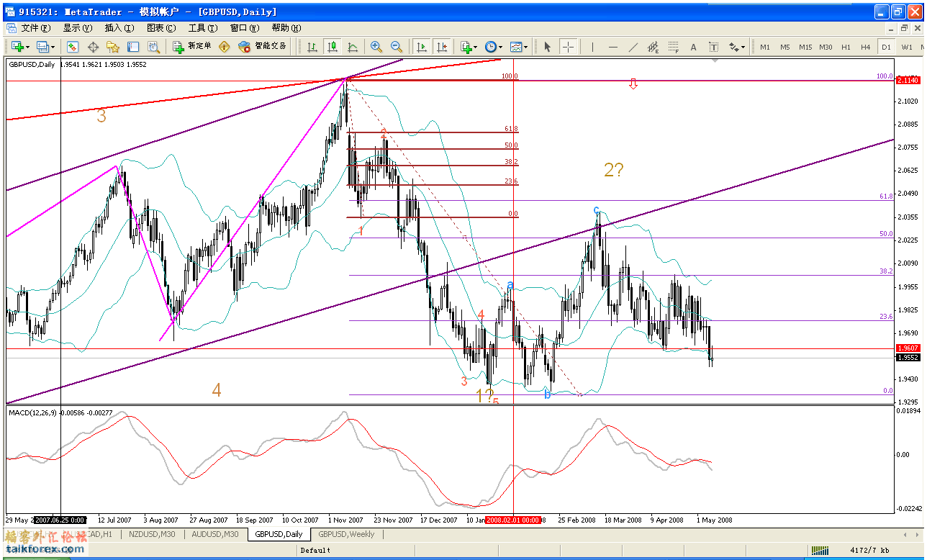
Task: Switch to the H4 timeframe
Action: click(x=866, y=47)
